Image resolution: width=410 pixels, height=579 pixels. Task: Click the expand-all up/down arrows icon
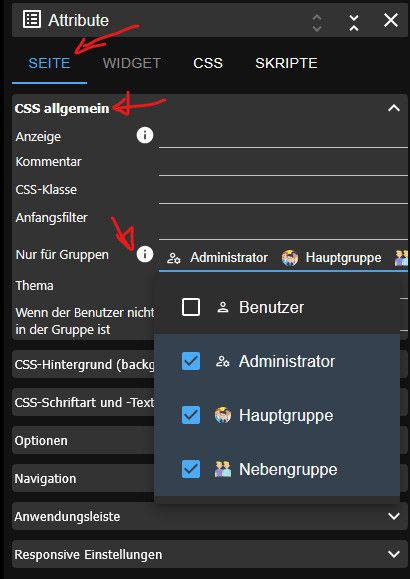pyautogui.click(x=317, y=23)
